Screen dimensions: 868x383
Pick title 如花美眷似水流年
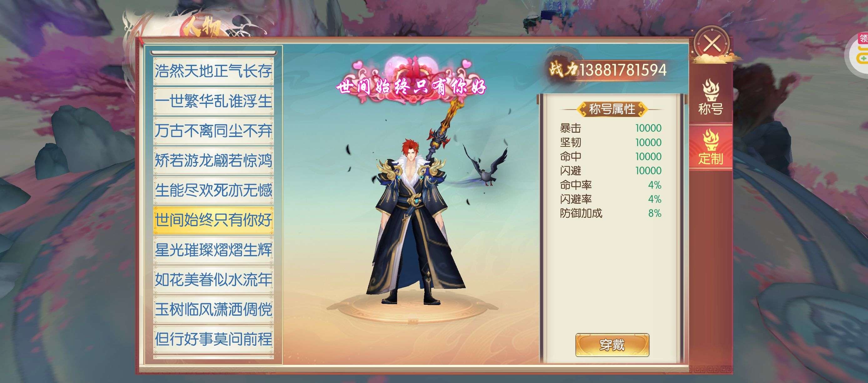213,279
